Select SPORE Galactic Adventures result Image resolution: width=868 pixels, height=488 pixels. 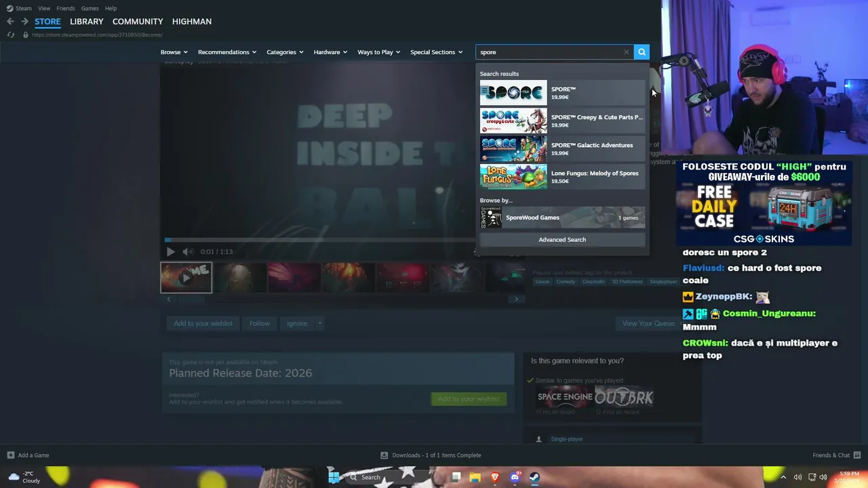click(x=562, y=149)
